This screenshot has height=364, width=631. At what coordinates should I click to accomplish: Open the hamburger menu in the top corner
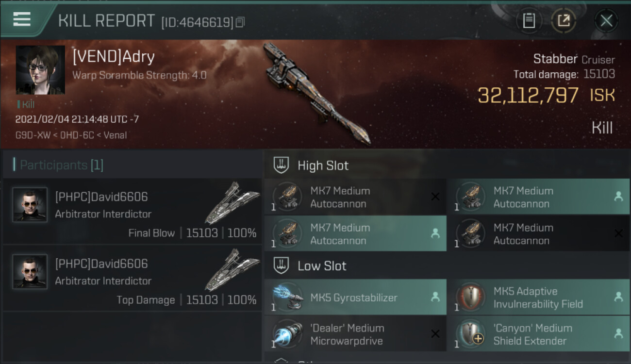[x=22, y=19]
